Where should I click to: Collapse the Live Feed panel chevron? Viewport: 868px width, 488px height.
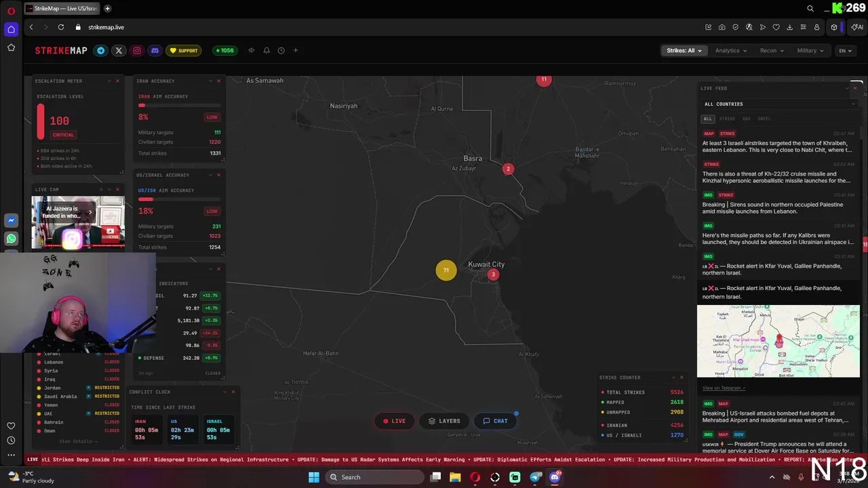pyautogui.click(x=847, y=88)
